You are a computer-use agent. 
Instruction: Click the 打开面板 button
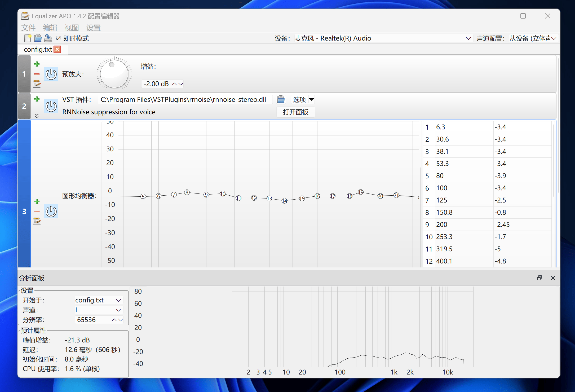coord(295,112)
